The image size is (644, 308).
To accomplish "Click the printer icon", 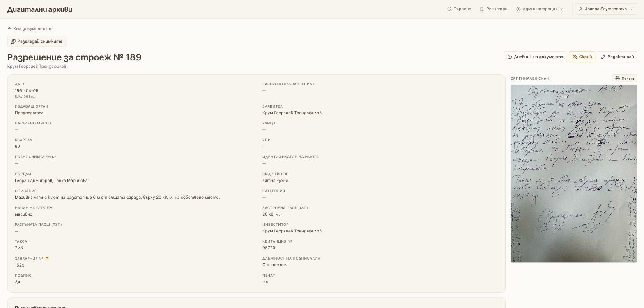I will pos(617,78).
